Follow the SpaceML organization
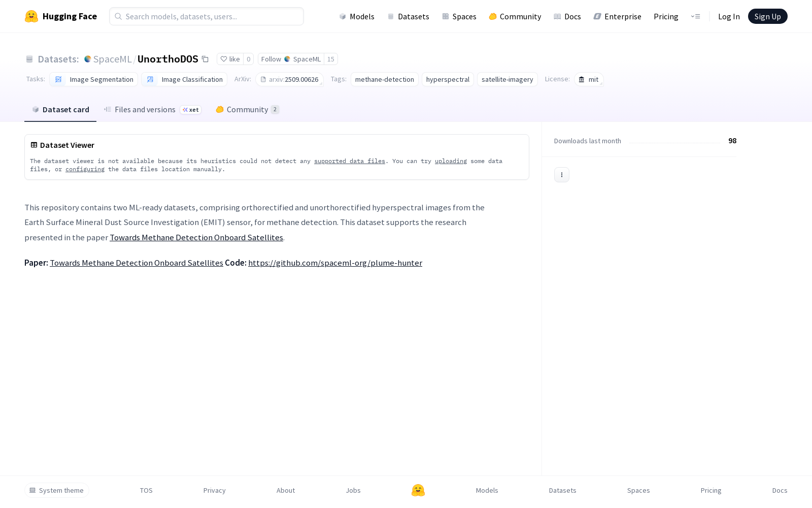This screenshot has width=812, height=508. coord(291,59)
